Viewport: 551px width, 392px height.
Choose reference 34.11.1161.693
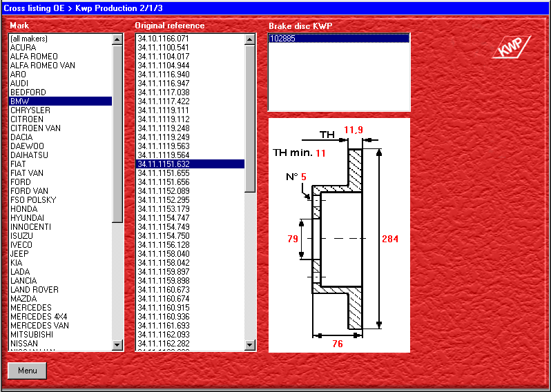click(190, 325)
